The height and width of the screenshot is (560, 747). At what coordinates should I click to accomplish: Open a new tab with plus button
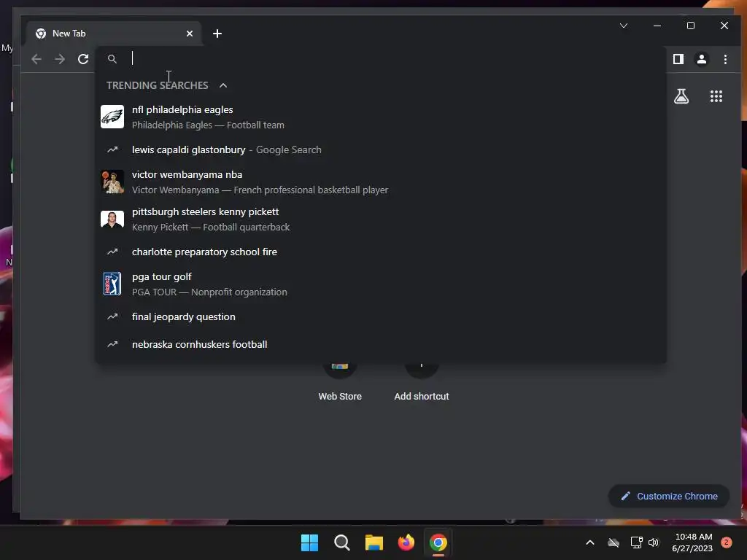coord(217,34)
